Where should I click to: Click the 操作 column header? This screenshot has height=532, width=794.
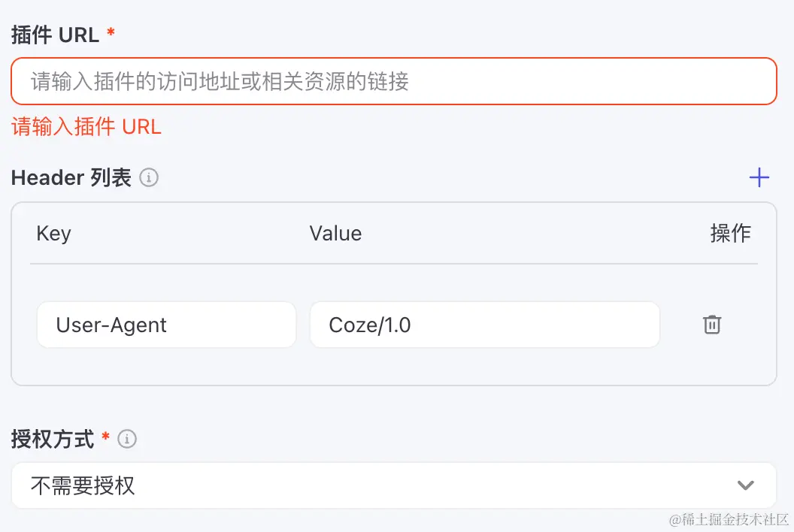tap(730, 233)
